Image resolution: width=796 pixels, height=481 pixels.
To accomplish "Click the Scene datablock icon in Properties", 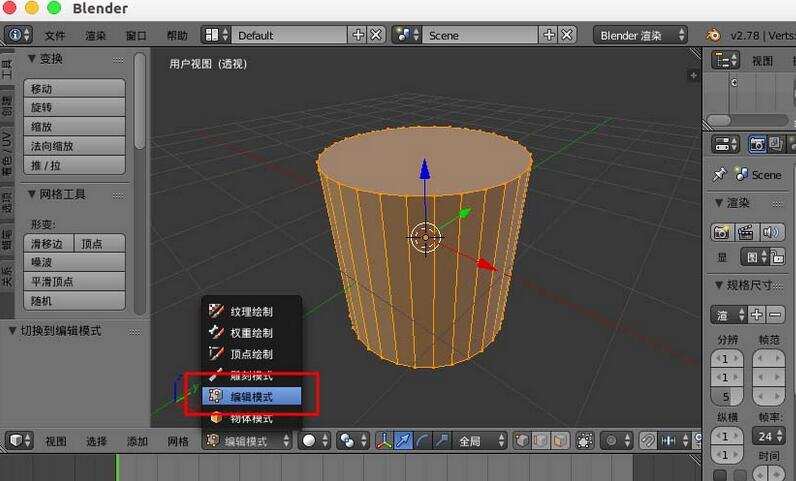I will [741, 175].
